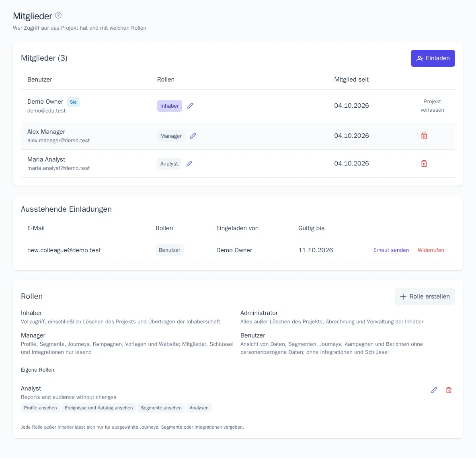Select email alex.manager@demo.test
The image size is (476, 458).
(x=59, y=141)
